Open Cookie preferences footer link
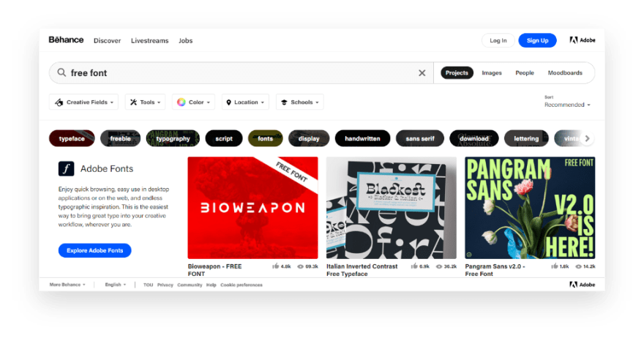 [241, 285]
